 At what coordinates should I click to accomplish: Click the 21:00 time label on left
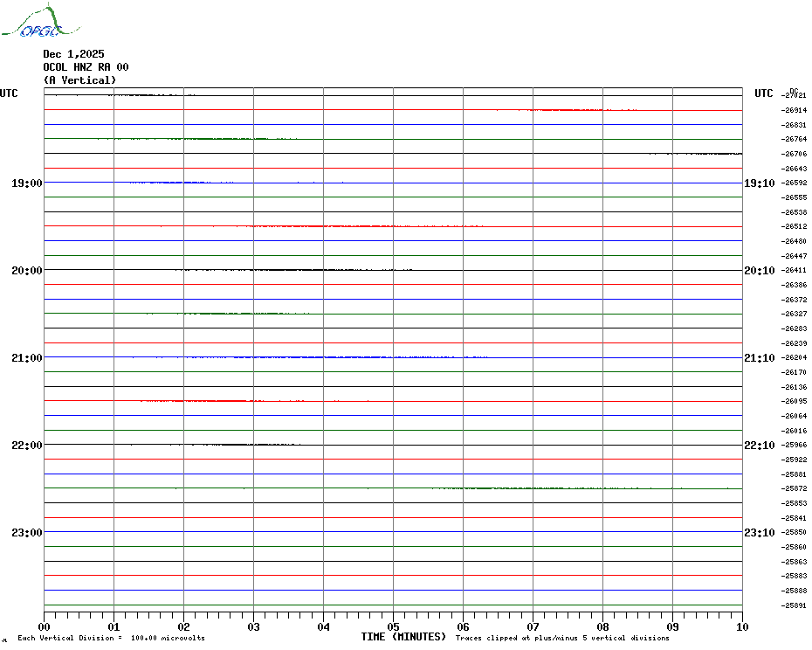pos(26,358)
